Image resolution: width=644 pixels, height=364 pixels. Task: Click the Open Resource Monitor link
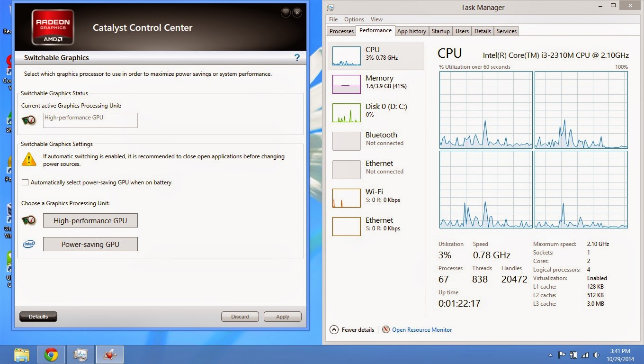click(x=422, y=330)
